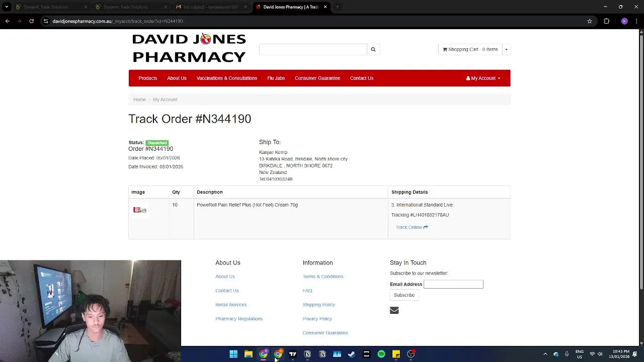The height and width of the screenshot is (362, 644).
Task: Click the My Account breadcrumb link
Action: [165, 100]
